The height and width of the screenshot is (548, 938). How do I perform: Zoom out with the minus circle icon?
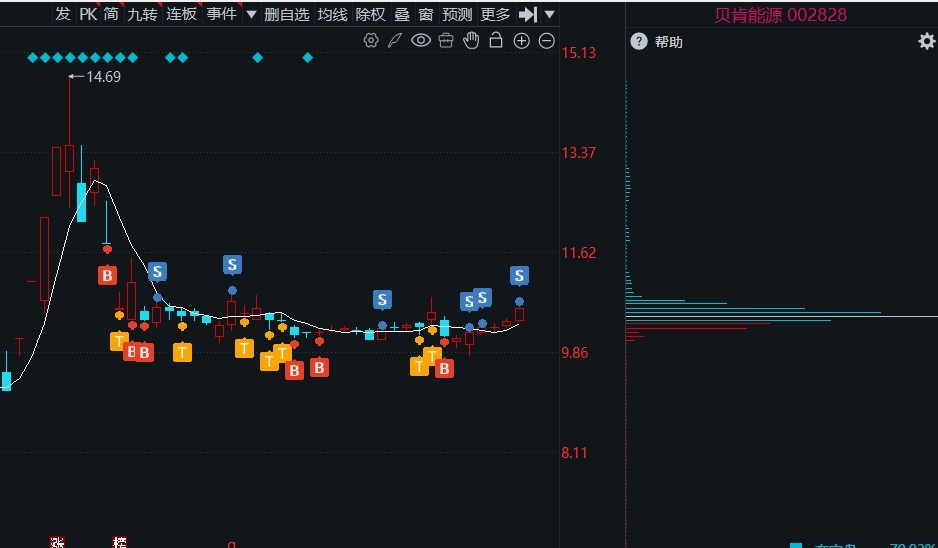(x=547, y=41)
